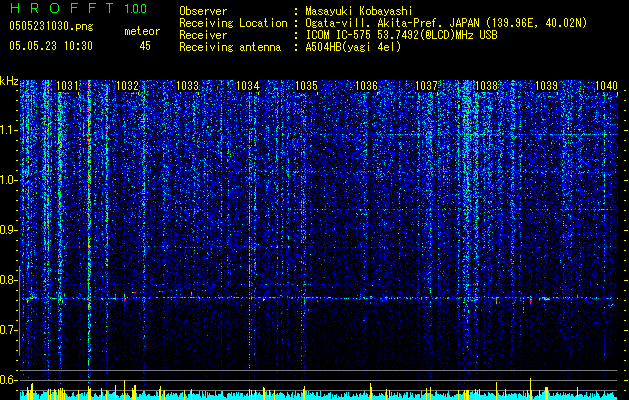Click the 1040 time marker

click(606, 86)
